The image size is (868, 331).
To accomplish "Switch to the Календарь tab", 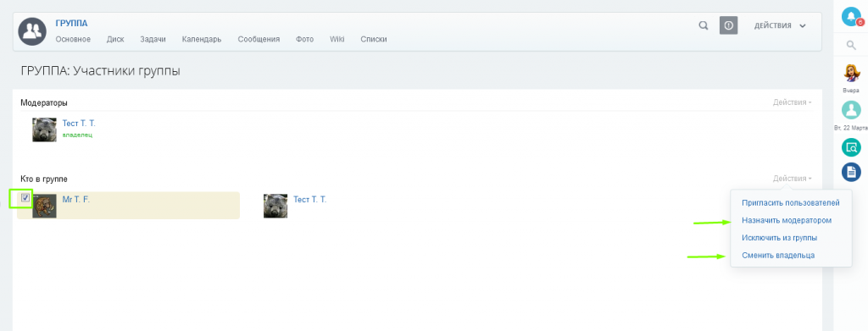I will [x=202, y=39].
